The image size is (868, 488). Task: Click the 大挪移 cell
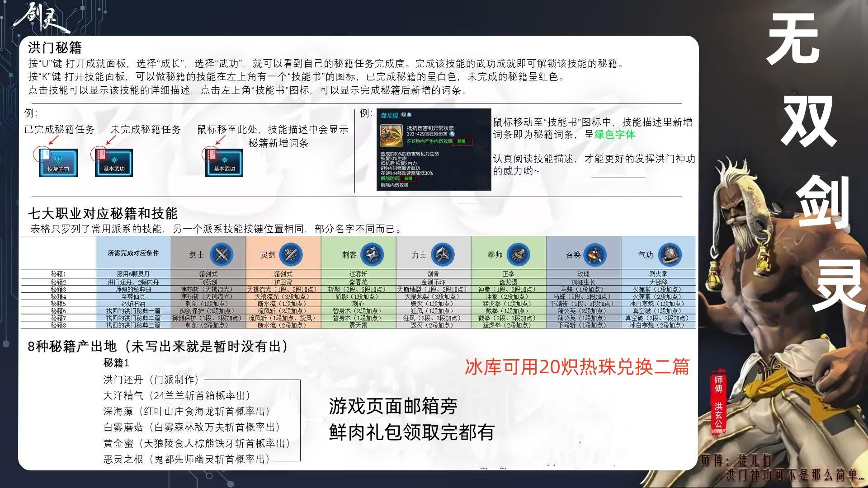(659, 282)
